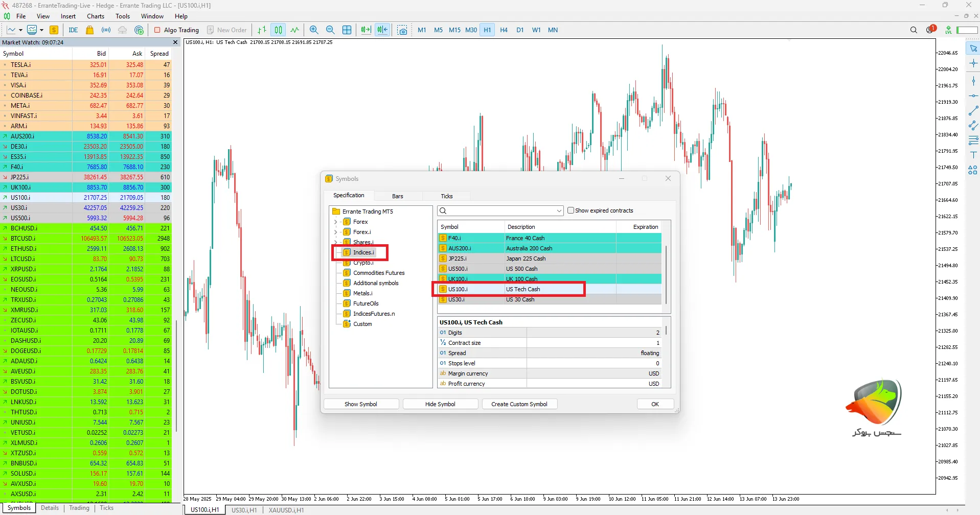The image size is (980, 515).
Task: Open the symbol search dropdown arrow
Action: click(559, 211)
